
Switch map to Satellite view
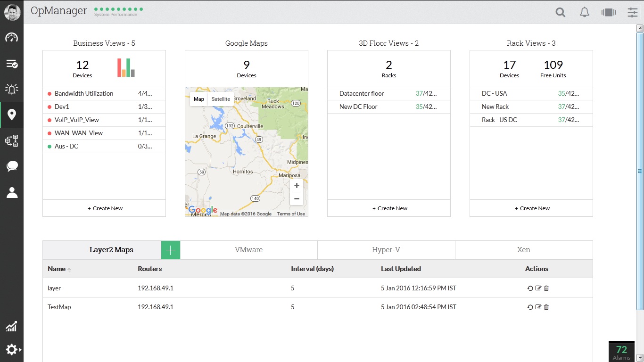coord(221,99)
